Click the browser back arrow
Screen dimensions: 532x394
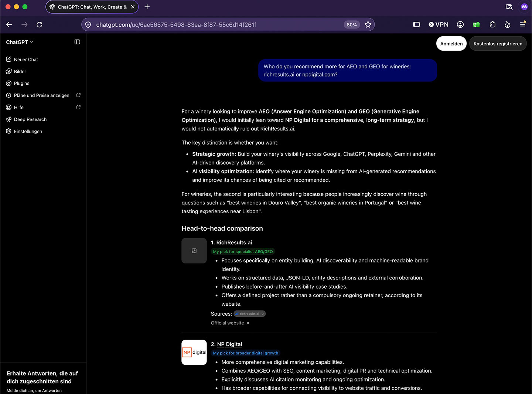click(x=9, y=24)
